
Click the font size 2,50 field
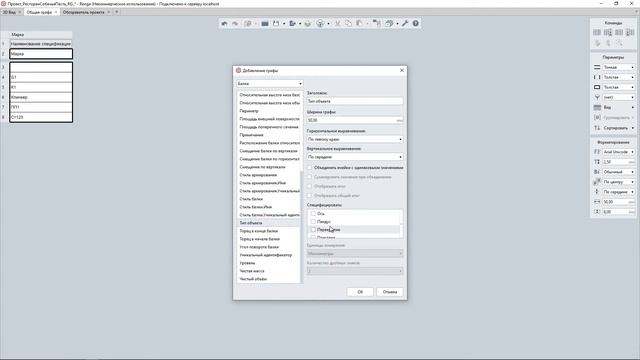[x=618, y=162]
